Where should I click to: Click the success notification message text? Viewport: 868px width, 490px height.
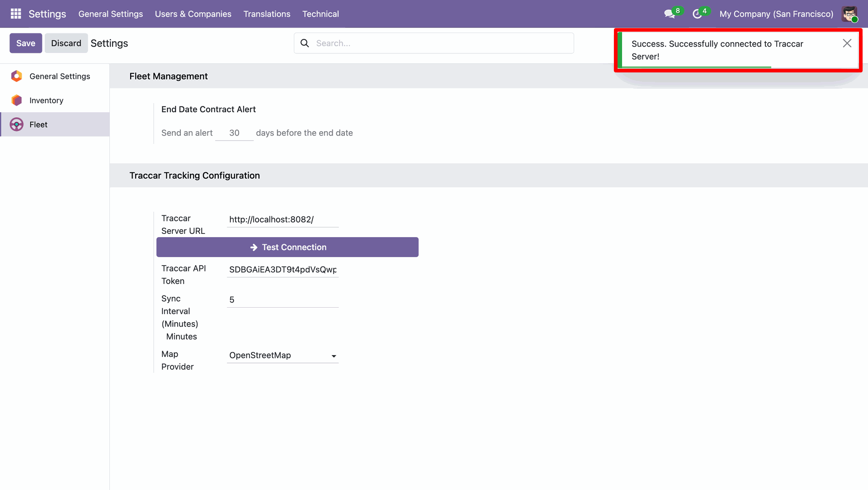point(717,50)
